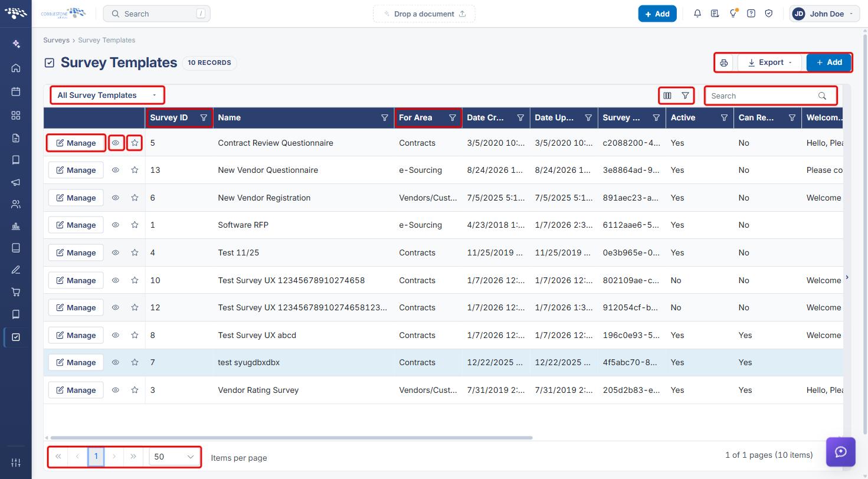This screenshot has height=479, width=868.
Task: Open the people icon in the sidebar
Action: point(16,205)
